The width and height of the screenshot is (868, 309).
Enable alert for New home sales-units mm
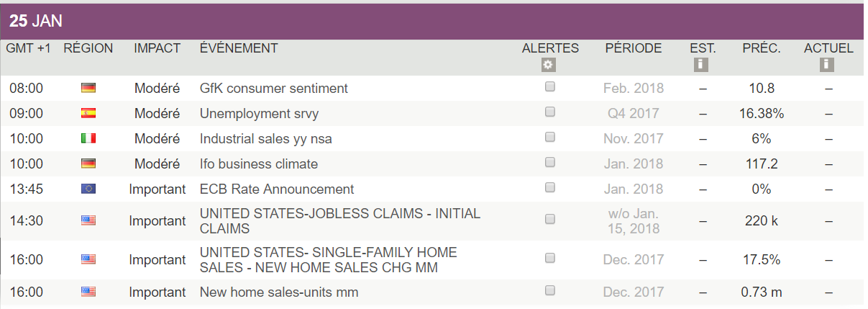pos(550,291)
